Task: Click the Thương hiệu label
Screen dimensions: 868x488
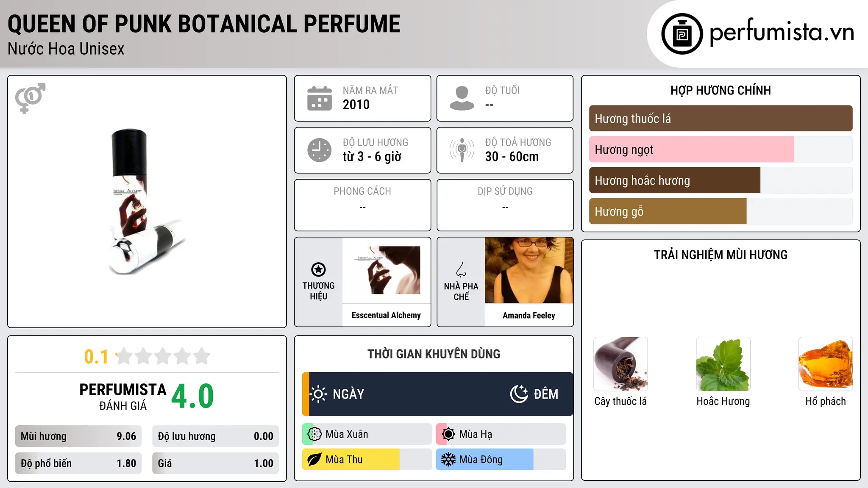Action: click(318, 291)
